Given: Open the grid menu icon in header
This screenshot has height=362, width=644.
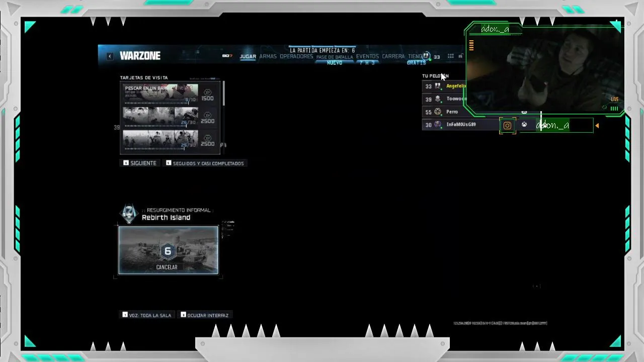Looking at the screenshot, I should 451,56.
